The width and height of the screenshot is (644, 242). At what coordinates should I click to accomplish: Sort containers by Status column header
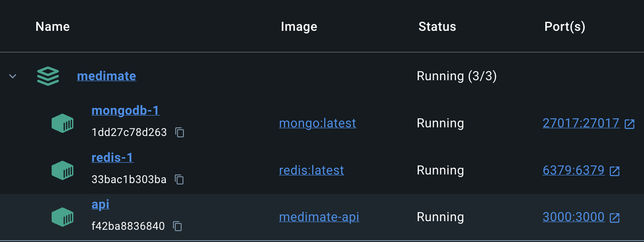(437, 27)
